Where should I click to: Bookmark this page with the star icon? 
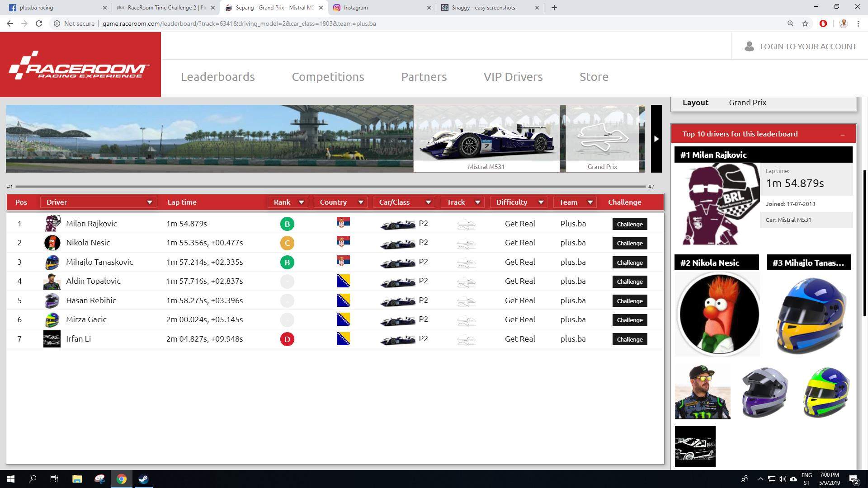click(805, 23)
